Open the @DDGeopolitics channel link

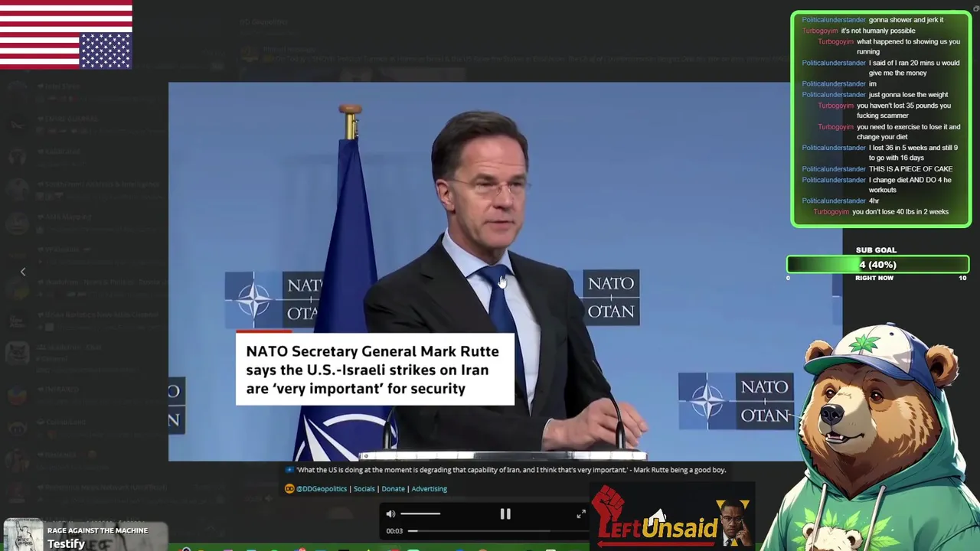point(322,489)
